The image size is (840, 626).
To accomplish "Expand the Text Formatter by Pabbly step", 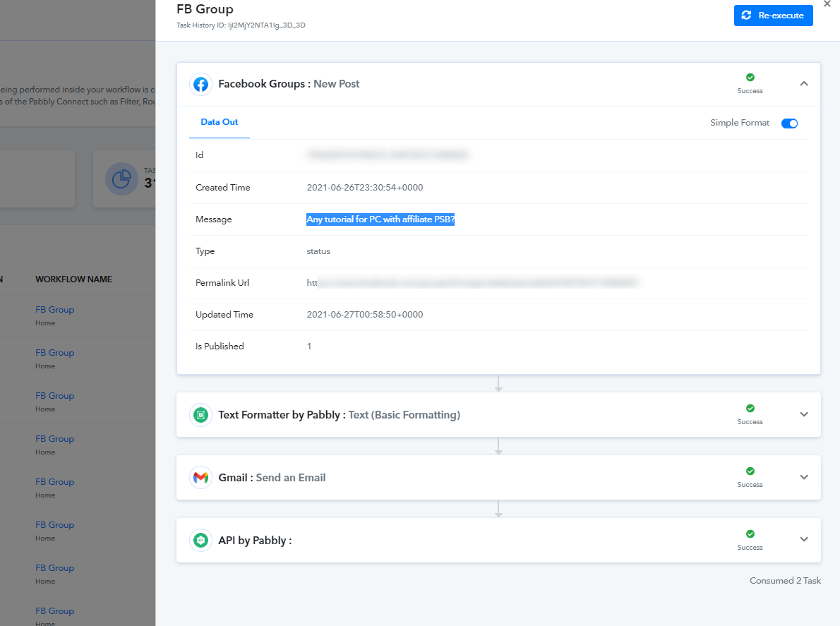I will click(x=803, y=414).
